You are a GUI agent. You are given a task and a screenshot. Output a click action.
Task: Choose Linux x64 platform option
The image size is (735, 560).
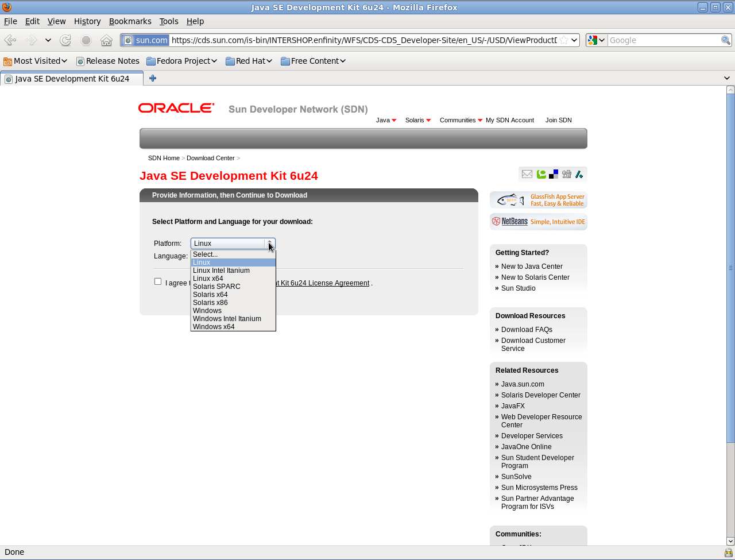(233, 279)
